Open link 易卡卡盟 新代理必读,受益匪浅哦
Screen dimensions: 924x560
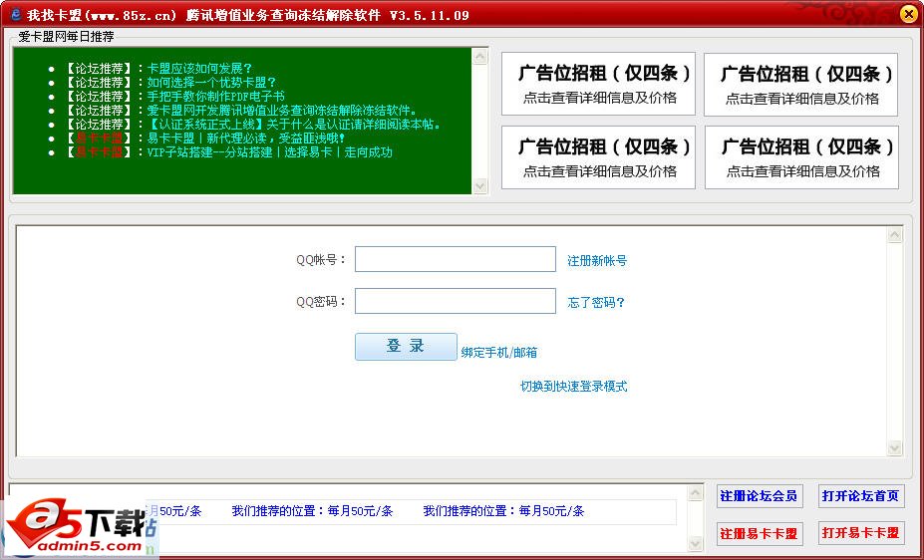coord(246,139)
